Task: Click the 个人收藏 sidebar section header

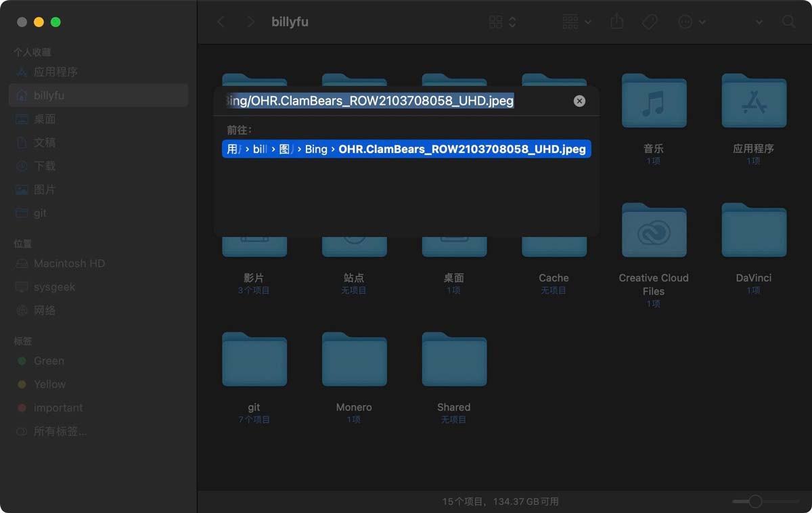Action: click(32, 52)
